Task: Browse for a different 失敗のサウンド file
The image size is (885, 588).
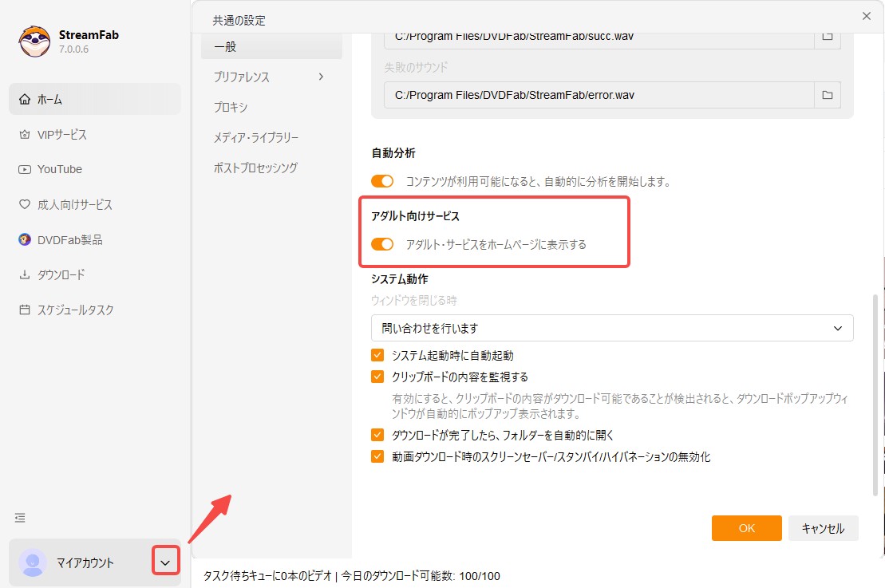Action: (828, 94)
